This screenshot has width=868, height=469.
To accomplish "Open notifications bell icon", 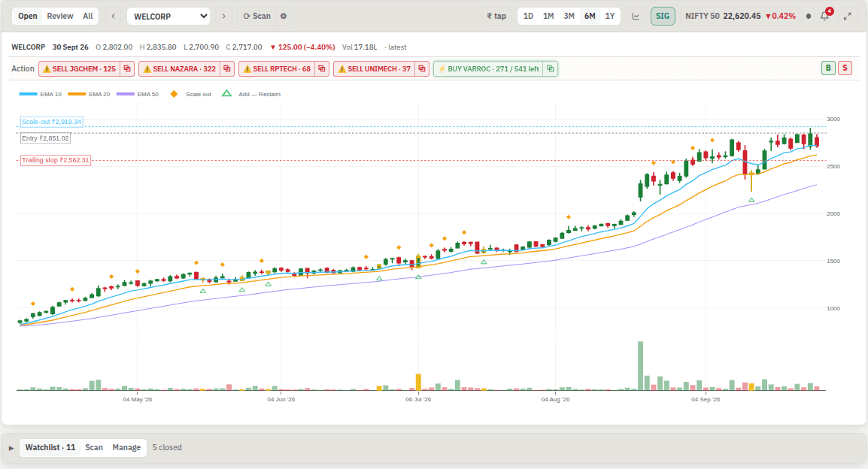I will pos(824,16).
